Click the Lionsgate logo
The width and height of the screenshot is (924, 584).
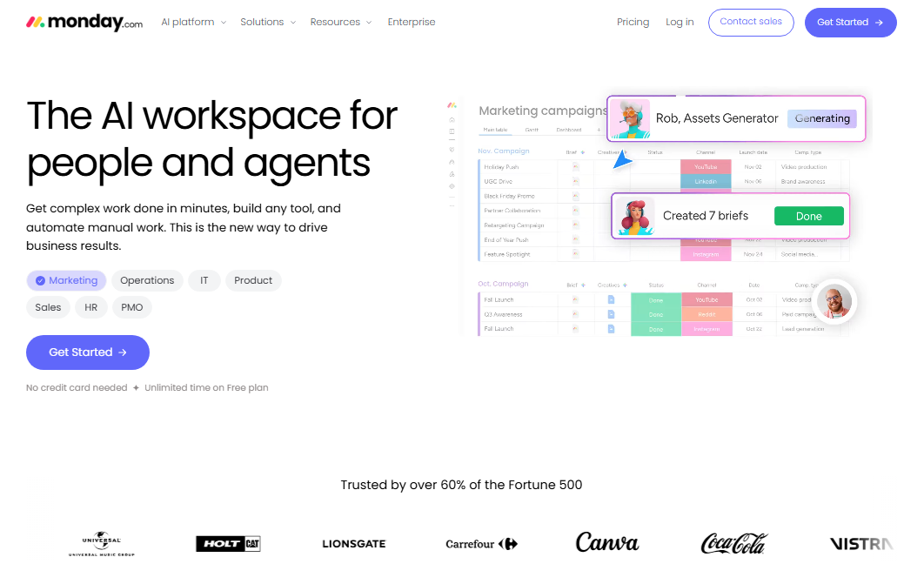pos(353,544)
